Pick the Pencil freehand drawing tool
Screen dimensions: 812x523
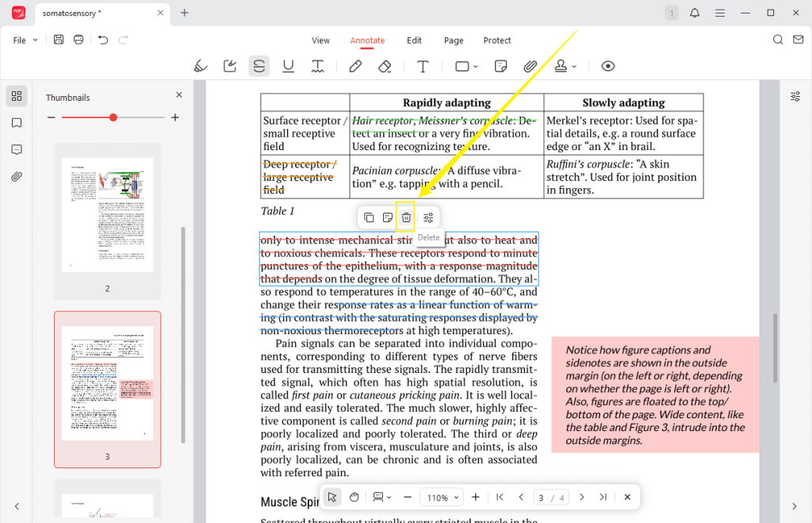(x=355, y=66)
